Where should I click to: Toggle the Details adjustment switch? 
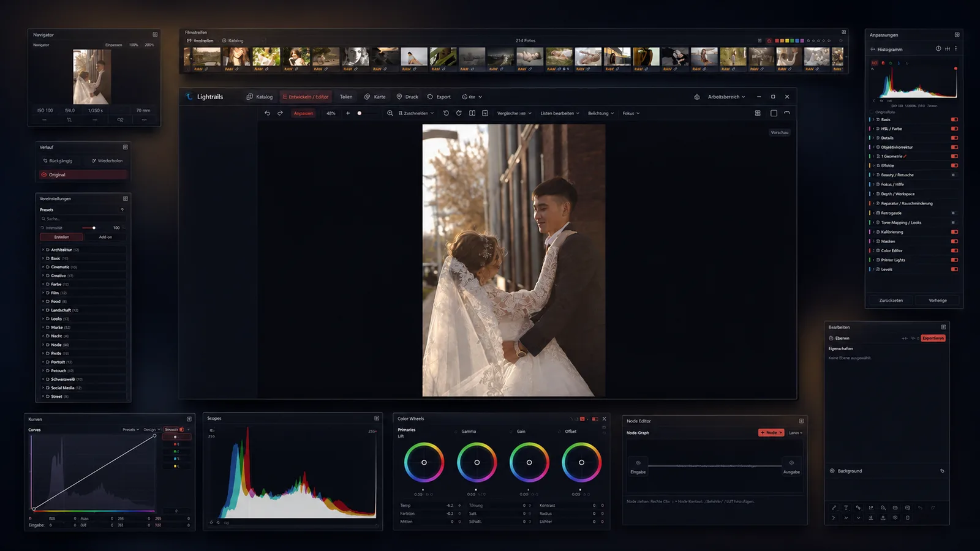coord(954,138)
